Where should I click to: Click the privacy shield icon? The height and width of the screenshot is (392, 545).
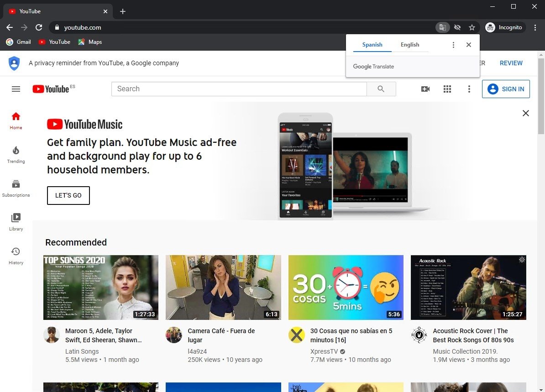pos(14,63)
